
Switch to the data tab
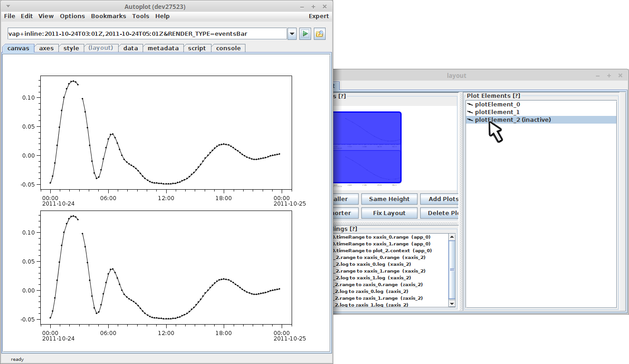(131, 48)
